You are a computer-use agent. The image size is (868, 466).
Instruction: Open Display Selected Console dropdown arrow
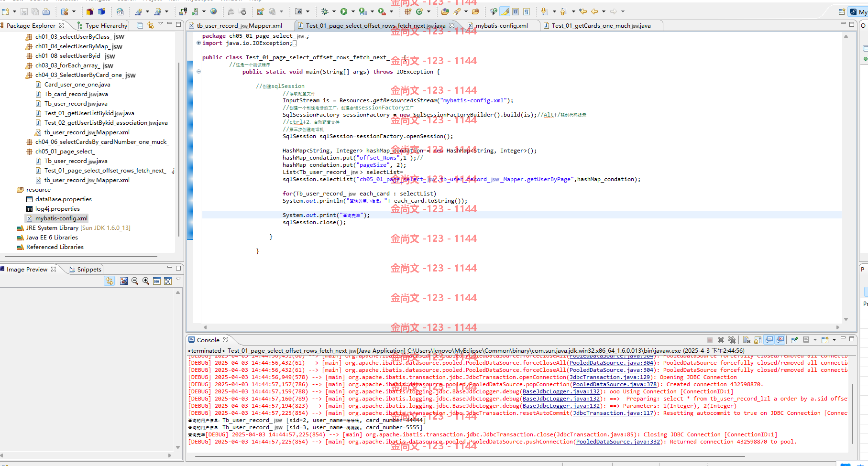point(815,340)
